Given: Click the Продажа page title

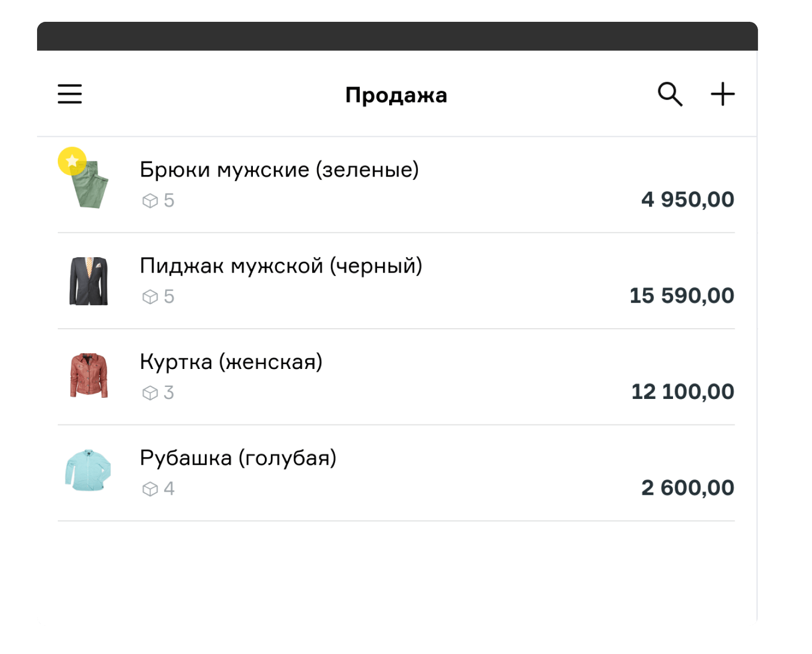Looking at the screenshot, I should pos(396,95).
